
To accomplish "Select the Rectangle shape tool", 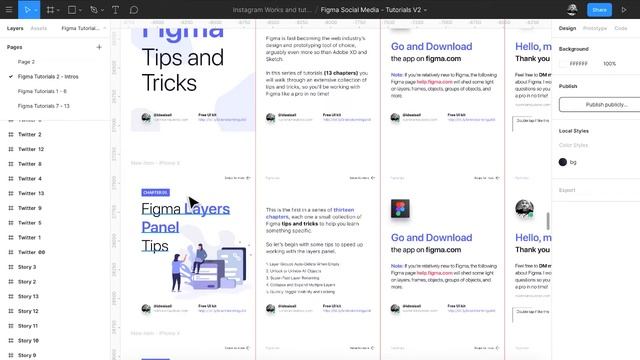I will (72, 9).
